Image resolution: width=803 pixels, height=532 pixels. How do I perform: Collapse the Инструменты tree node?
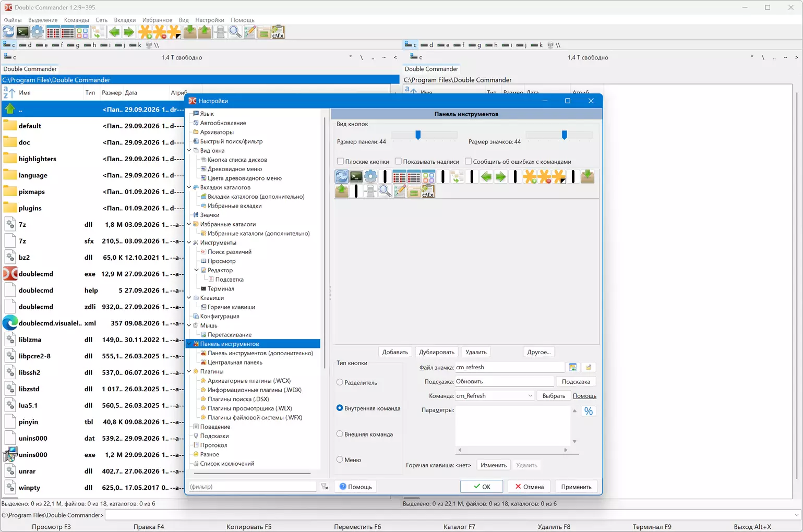coord(189,243)
